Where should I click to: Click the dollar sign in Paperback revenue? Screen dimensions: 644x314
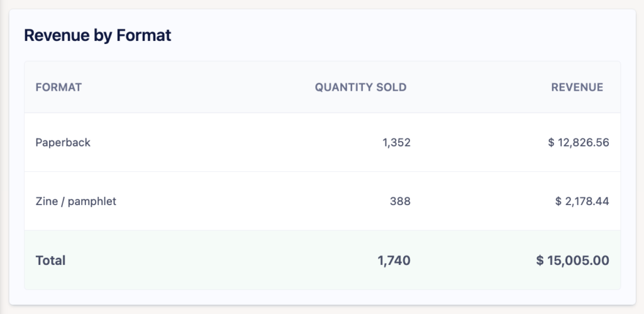(552, 143)
